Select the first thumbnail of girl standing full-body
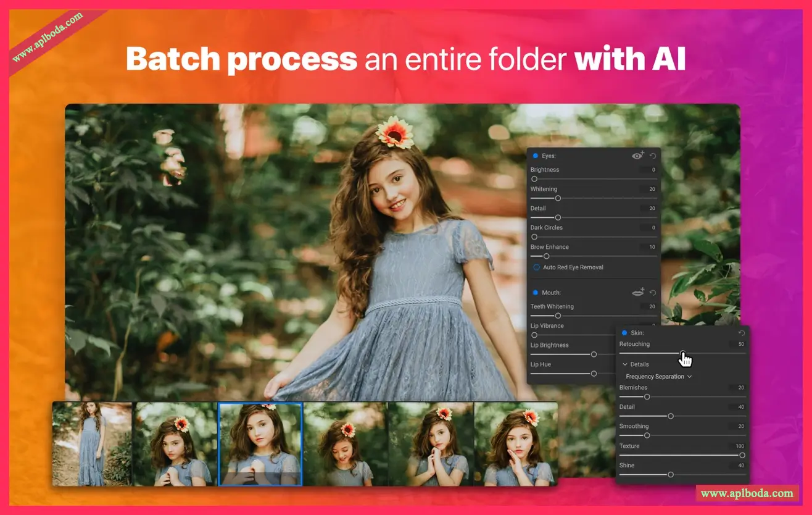 tap(93, 443)
